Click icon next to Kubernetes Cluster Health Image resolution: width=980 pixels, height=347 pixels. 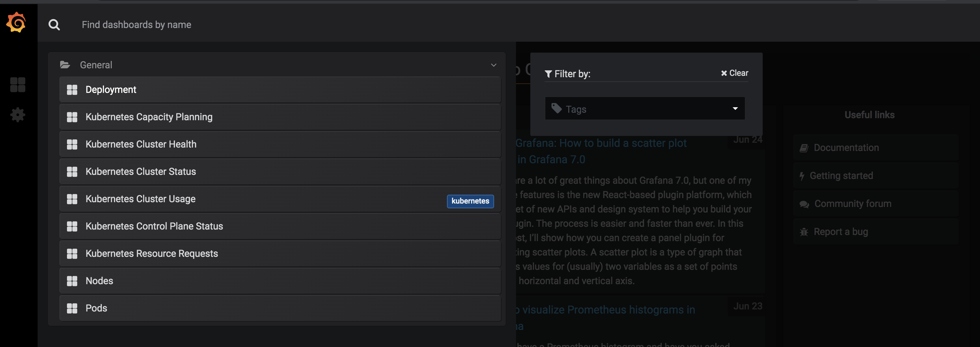[x=72, y=144]
